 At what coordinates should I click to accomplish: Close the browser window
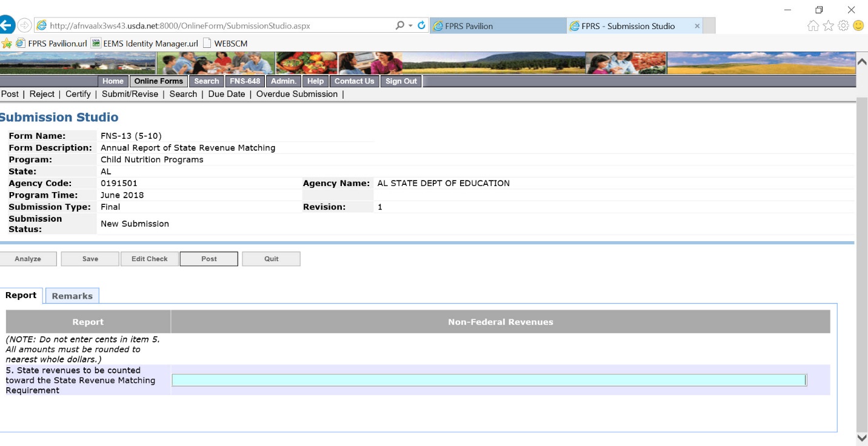coord(851,10)
